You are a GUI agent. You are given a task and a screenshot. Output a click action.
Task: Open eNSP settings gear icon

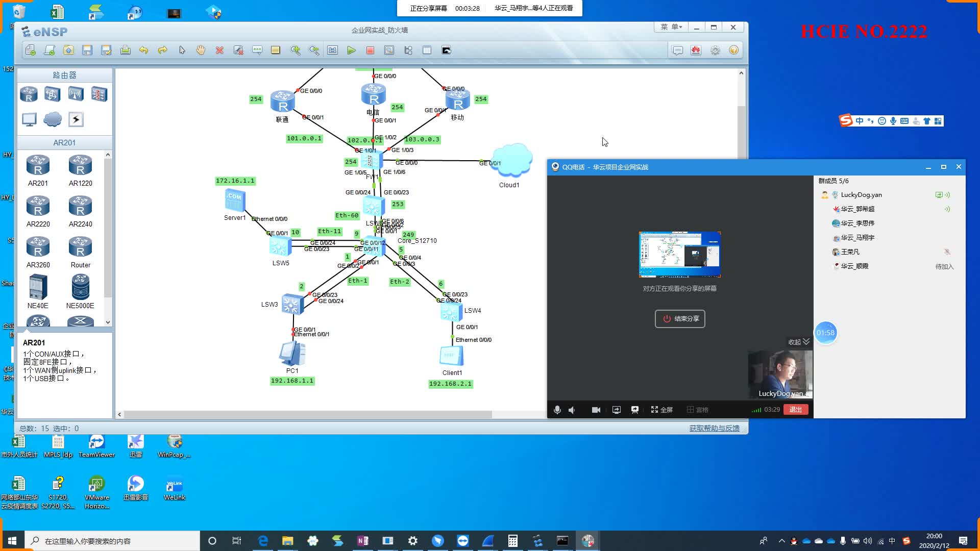point(715,50)
